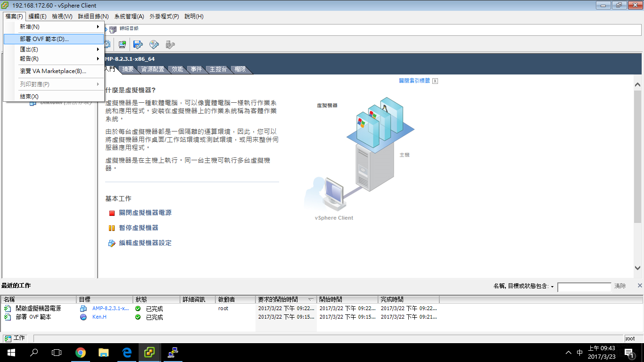Image resolution: width=644 pixels, height=362 pixels.
Task: Open Google Chrome from the taskbar
Action: tap(81, 352)
